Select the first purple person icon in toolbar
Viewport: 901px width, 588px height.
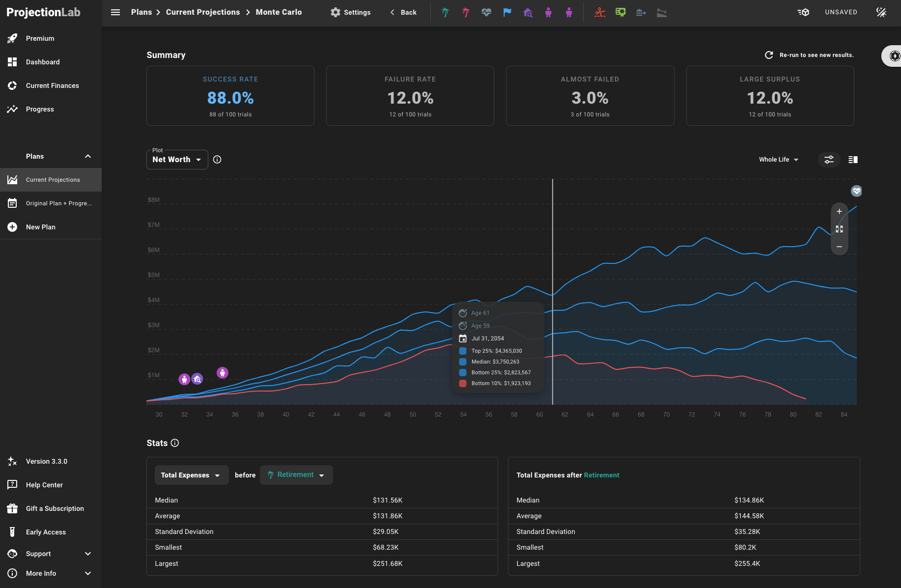coord(548,12)
